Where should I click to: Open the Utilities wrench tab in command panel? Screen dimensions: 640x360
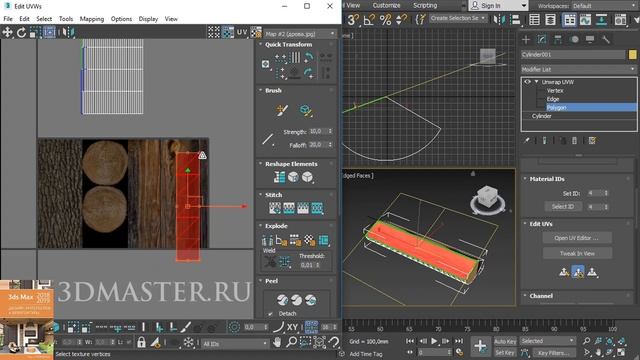coord(606,39)
